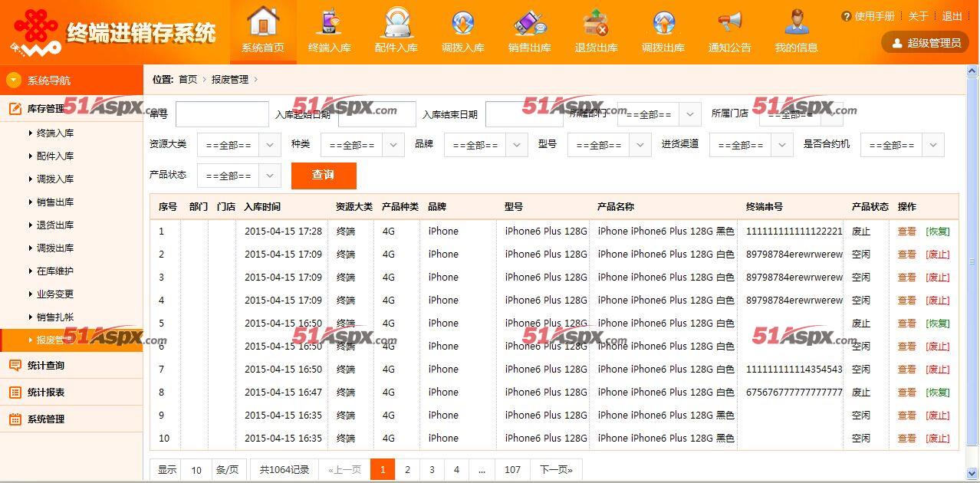The height and width of the screenshot is (483, 980).
Task: Open the 品牌 dropdown
Action: pos(486,145)
